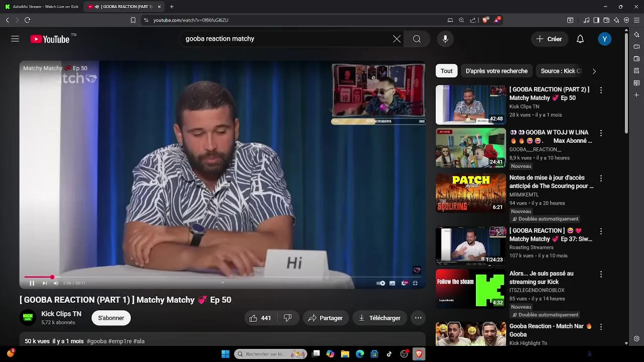This screenshot has width=644, height=362.
Task: Seek on the video progress bar
Action: [222, 277]
